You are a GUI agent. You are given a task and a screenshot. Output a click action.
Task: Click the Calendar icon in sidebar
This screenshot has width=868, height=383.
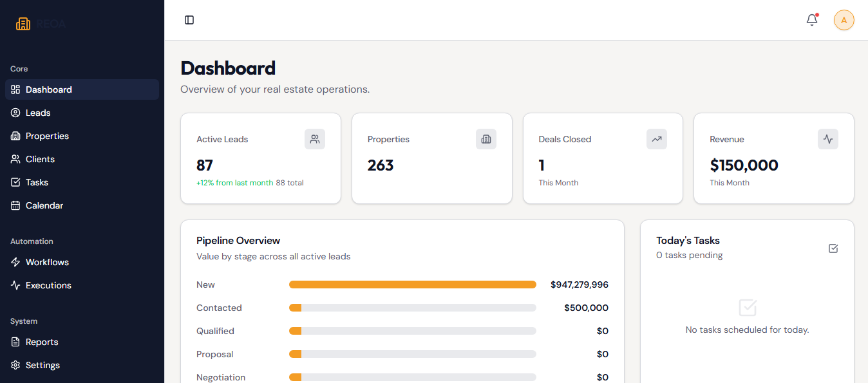[x=15, y=205]
